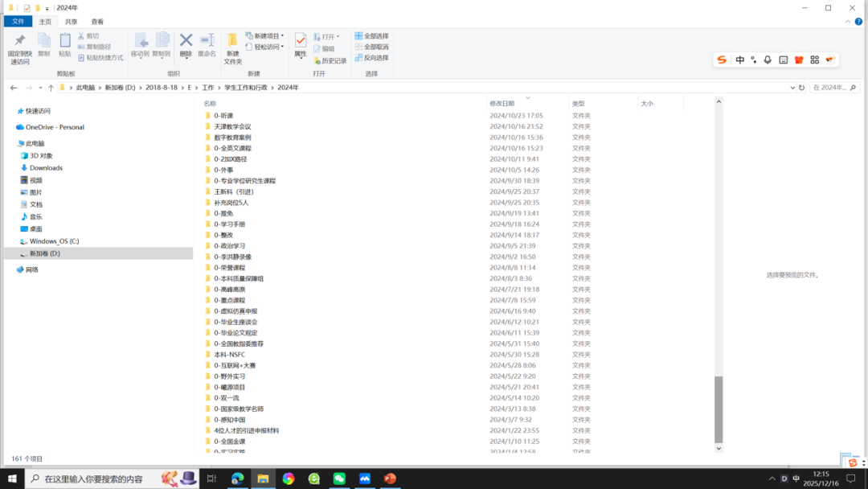Collapse the ribbon with the chevron
Screen dimensions: 868x489
(848, 22)
